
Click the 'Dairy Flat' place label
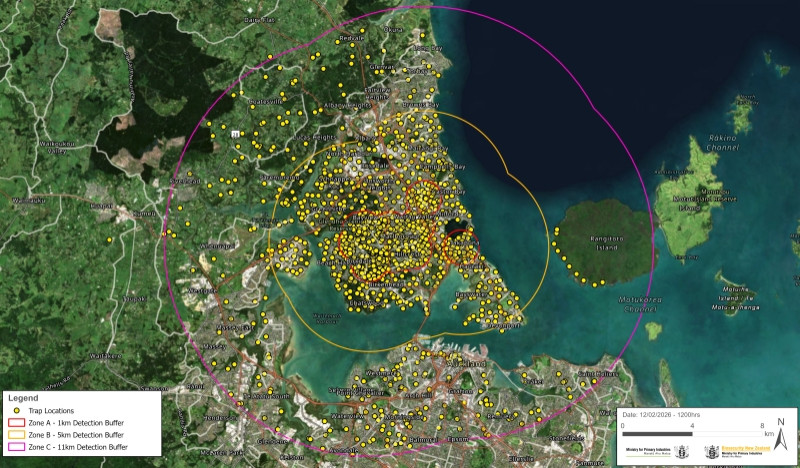260,20
